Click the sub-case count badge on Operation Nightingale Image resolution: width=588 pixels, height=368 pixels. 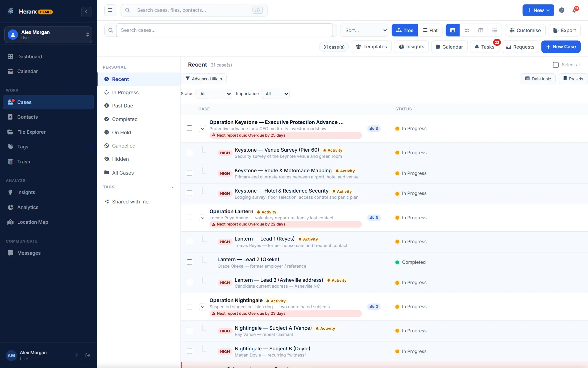coord(374,307)
